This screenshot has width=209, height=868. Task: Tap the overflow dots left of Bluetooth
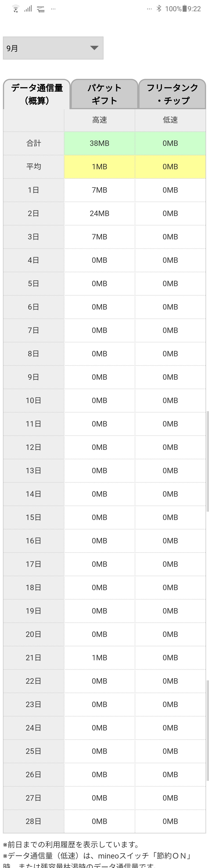149,9
